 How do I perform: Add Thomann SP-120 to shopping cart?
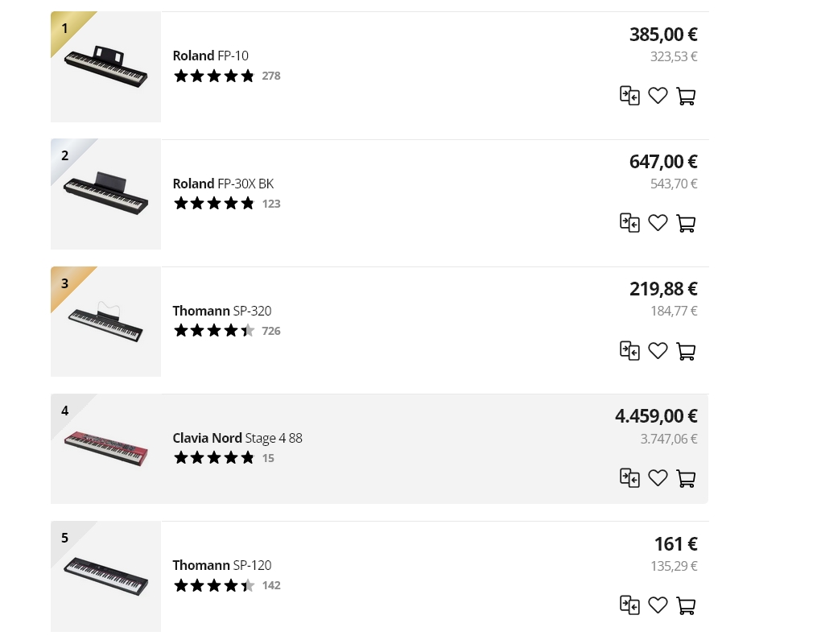(686, 606)
